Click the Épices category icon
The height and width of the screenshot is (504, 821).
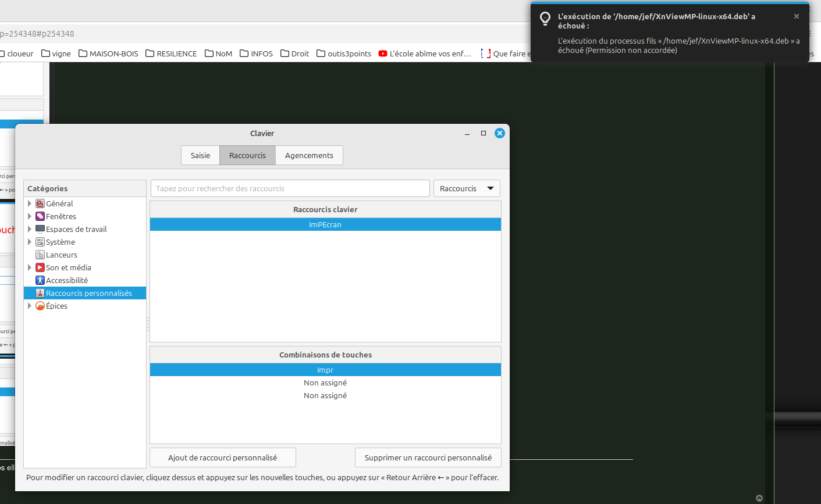click(40, 306)
